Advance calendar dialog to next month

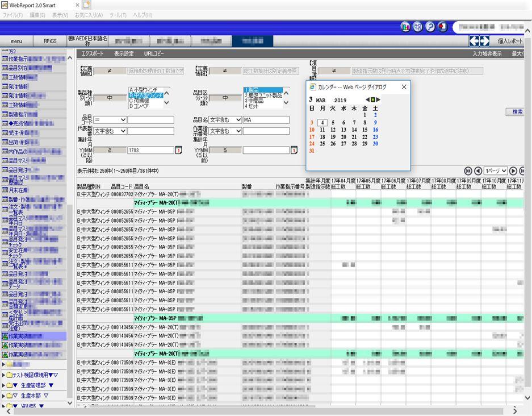[x=378, y=99]
